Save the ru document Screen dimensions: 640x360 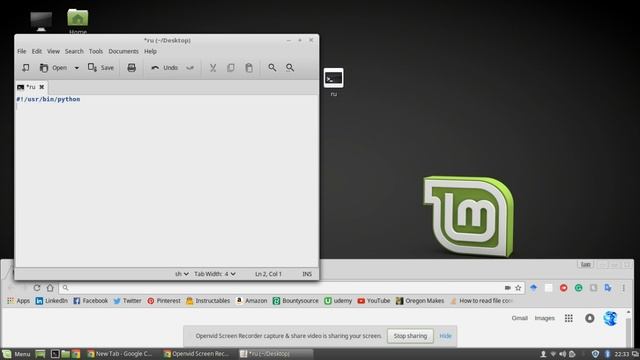(101, 68)
